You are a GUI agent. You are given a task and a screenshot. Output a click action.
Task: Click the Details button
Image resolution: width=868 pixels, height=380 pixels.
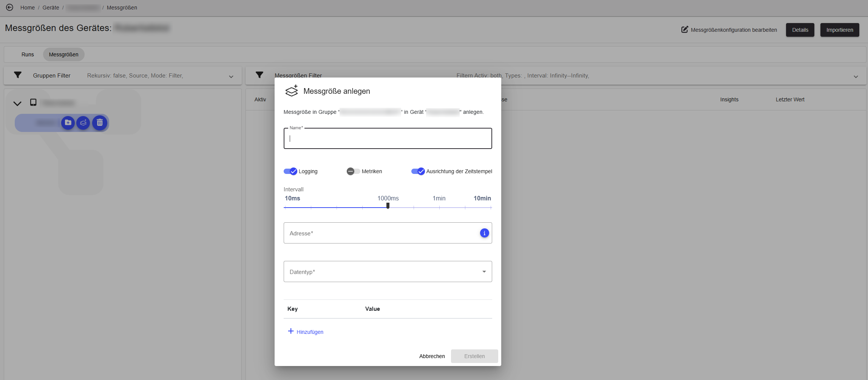coord(800,30)
